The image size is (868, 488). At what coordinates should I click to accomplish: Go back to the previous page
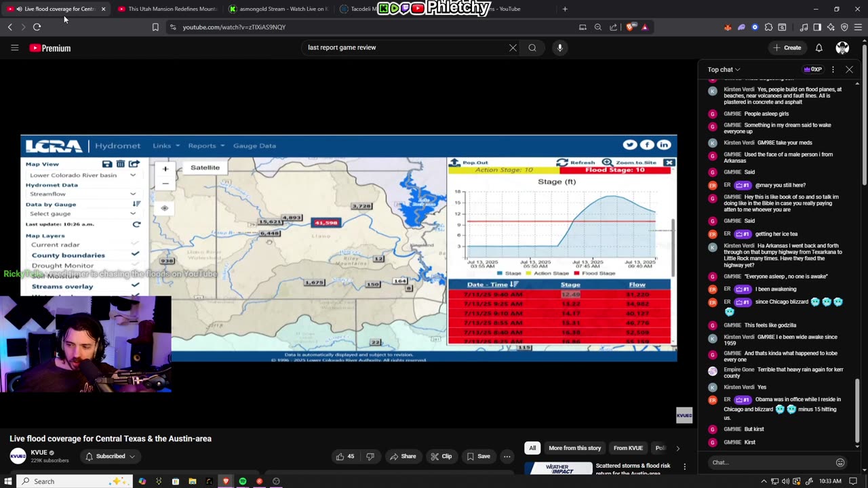click(x=10, y=27)
